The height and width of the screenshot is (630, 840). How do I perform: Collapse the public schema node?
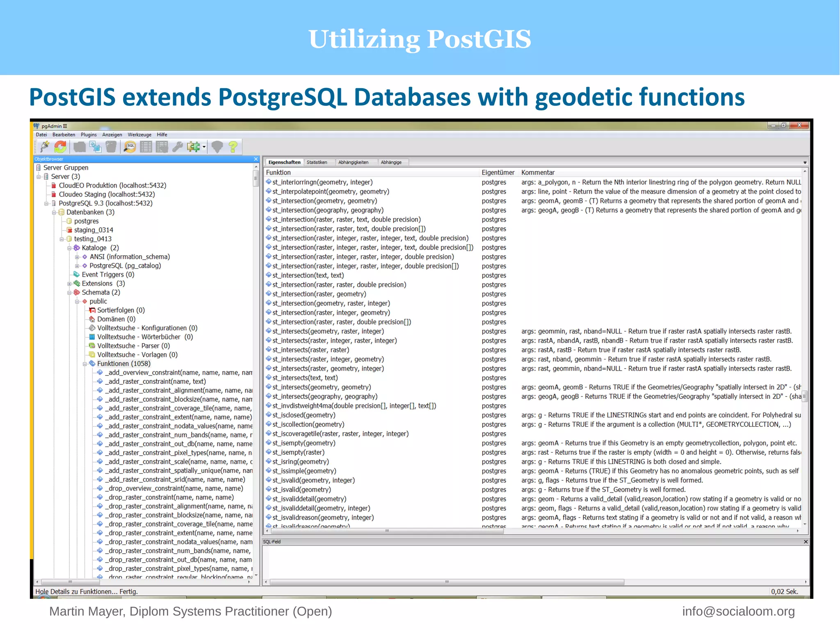pos(77,301)
